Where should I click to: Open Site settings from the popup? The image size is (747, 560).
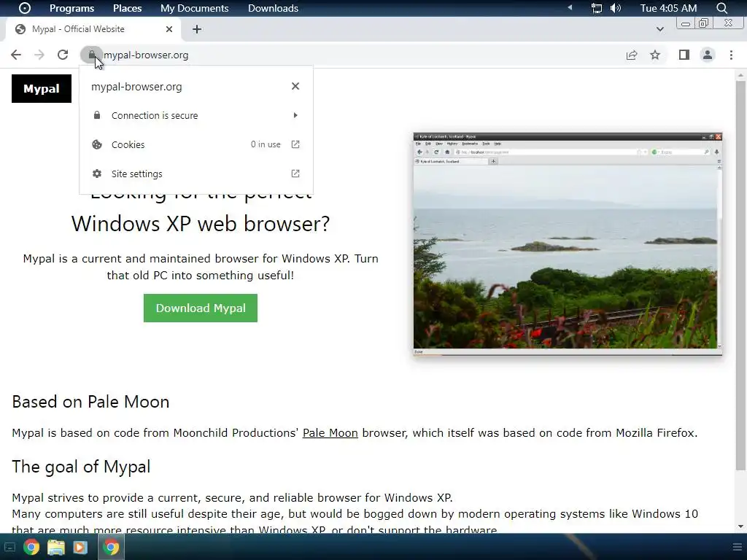click(x=196, y=174)
